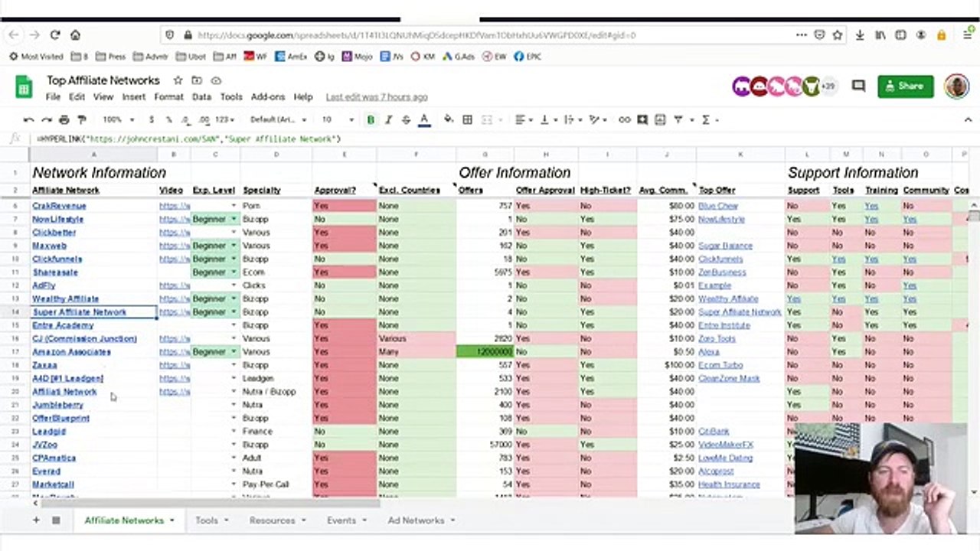Open the Google Sheets home icon
980x551 pixels.
pos(24,86)
